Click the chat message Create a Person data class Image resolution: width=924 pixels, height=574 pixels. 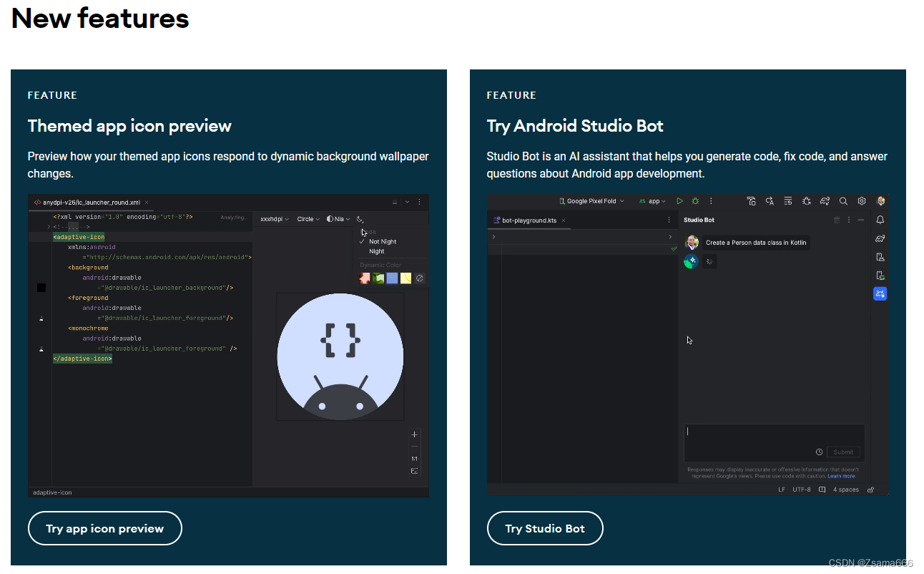[x=756, y=243]
